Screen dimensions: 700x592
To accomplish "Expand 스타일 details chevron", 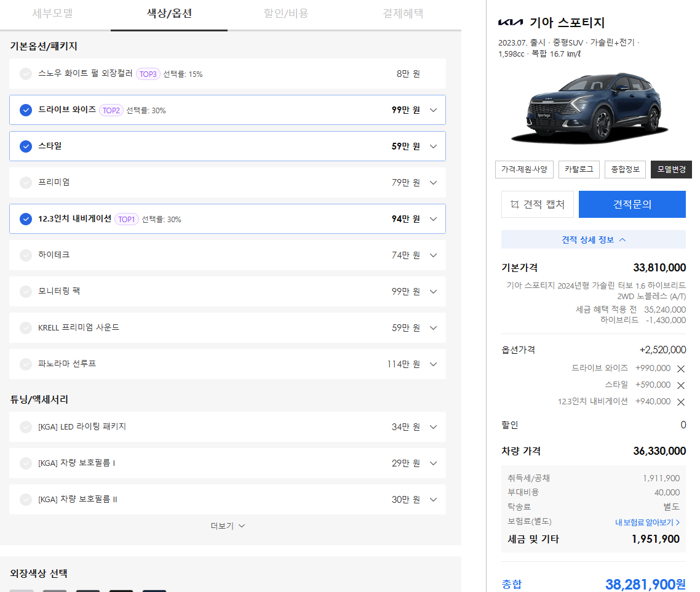I will (x=433, y=146).
